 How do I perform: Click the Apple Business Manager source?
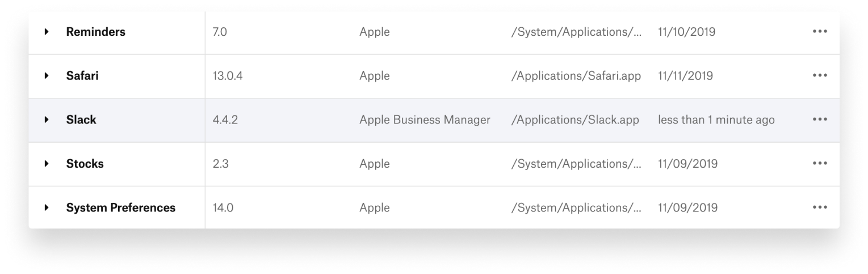425,120
